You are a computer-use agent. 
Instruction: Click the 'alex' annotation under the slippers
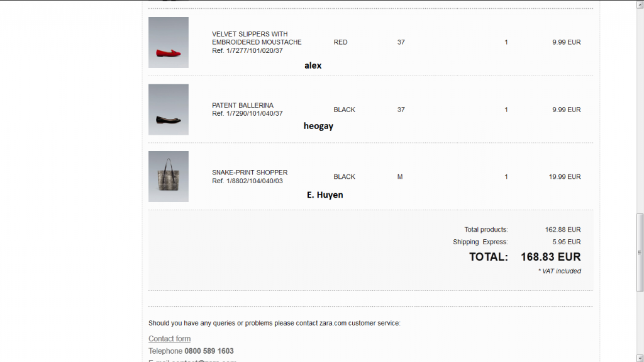click(313, 65)
